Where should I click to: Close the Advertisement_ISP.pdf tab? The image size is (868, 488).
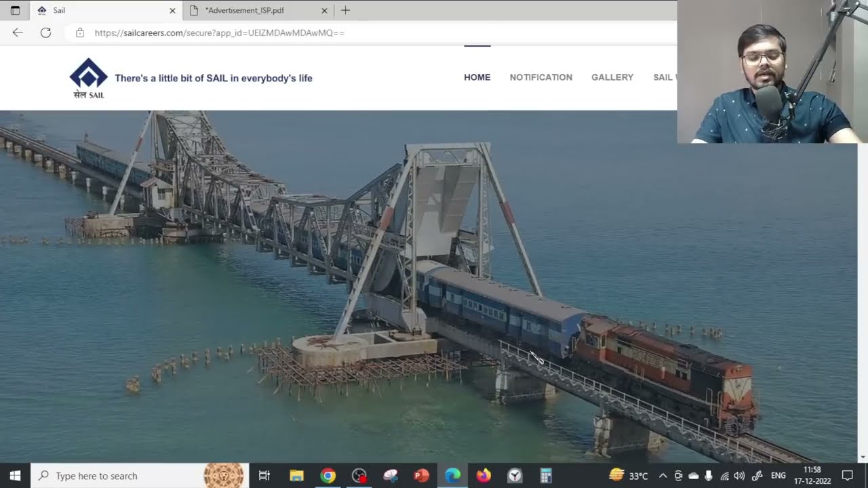[324, 11]
